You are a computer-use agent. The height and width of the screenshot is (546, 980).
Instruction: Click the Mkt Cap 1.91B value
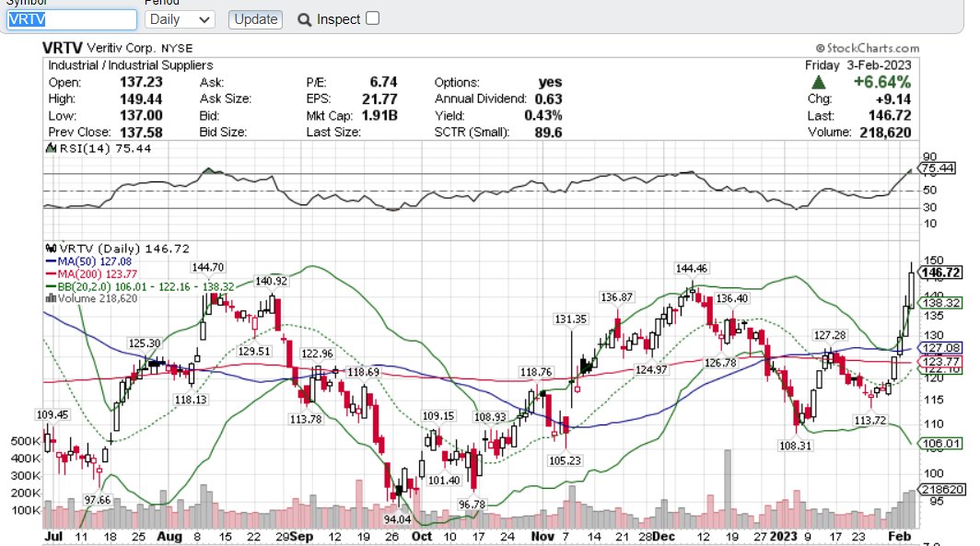click(x=379, y=116)
